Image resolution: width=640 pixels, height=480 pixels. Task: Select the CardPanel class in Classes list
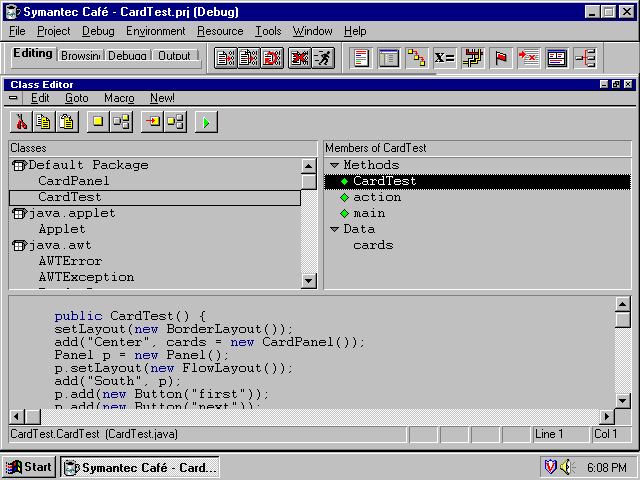(73, 181)
